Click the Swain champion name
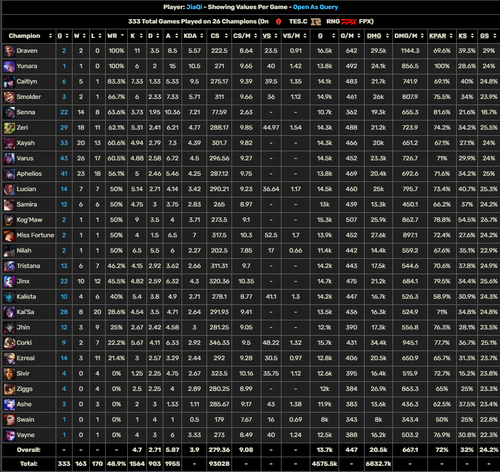500x472 pixels. tap(25, 420)
